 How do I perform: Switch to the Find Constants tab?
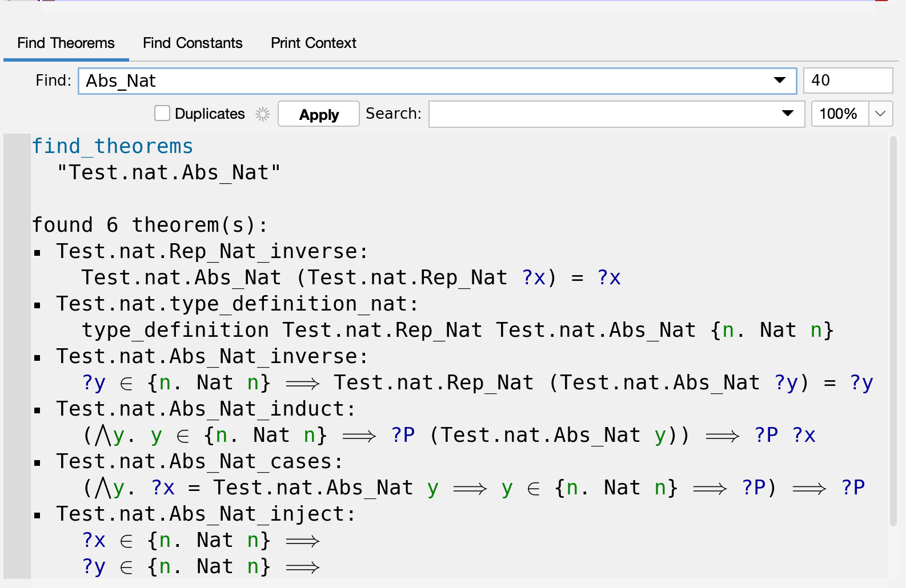193,43
